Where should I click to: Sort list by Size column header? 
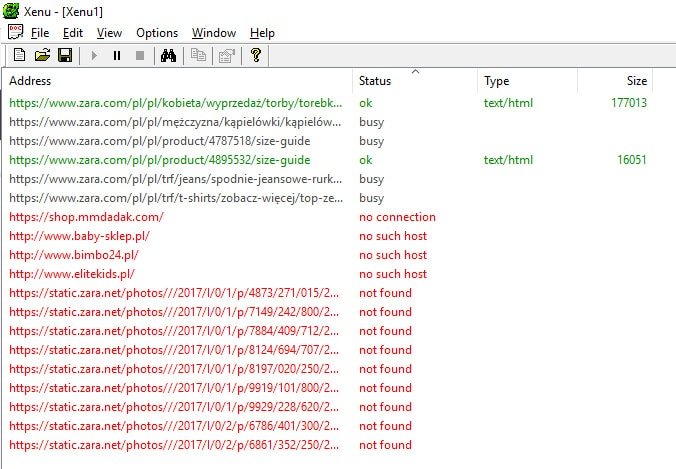pyautogui.click(x=636, y=81)
